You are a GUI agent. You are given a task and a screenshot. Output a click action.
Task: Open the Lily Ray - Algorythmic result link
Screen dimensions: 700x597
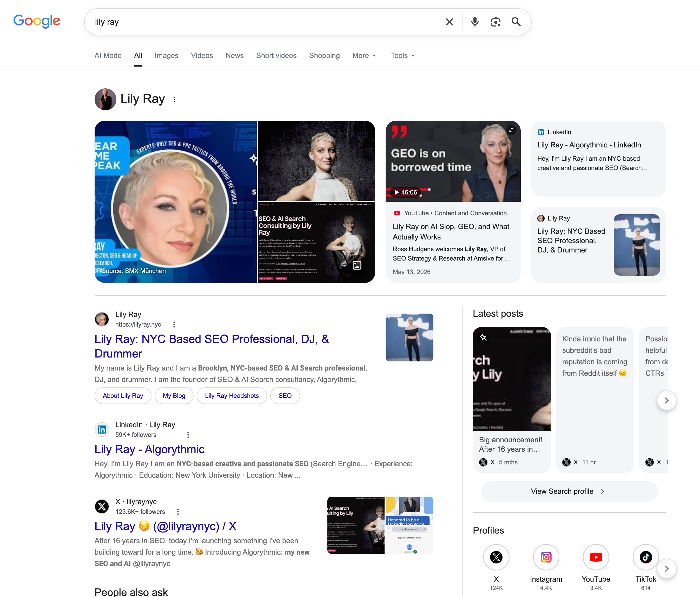149,449
